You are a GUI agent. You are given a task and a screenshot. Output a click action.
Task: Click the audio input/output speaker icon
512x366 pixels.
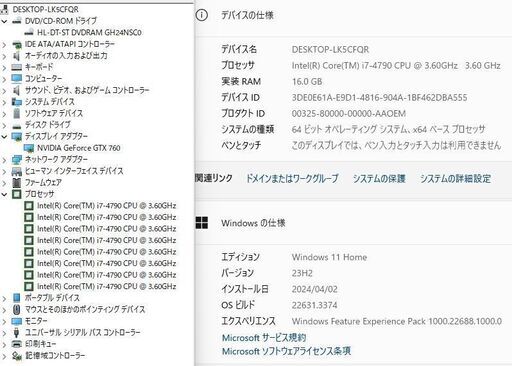pos(17,56)
